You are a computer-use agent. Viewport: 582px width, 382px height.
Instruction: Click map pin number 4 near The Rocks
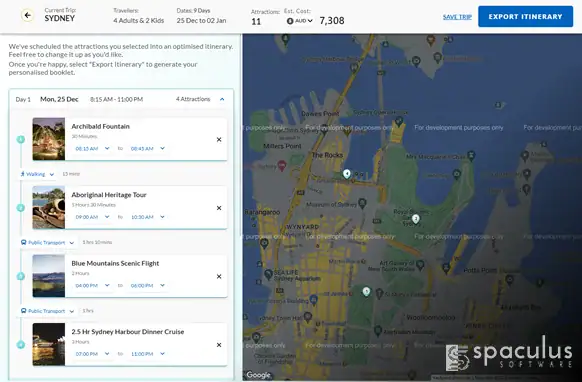tap(347, 174)
